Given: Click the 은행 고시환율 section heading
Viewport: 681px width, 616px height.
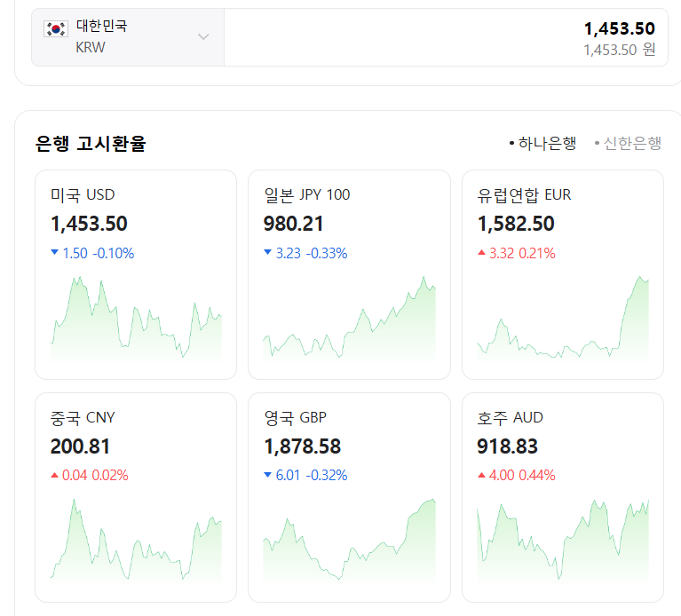Looking at the screenshot, I should pyautogui.click(x=91, y=143).
